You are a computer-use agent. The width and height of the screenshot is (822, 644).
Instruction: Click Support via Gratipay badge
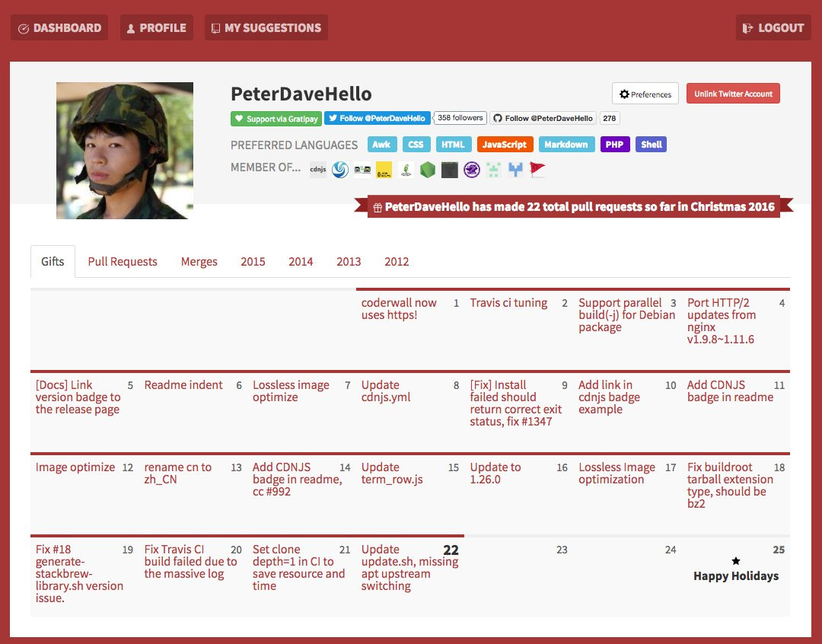point(276,119)
